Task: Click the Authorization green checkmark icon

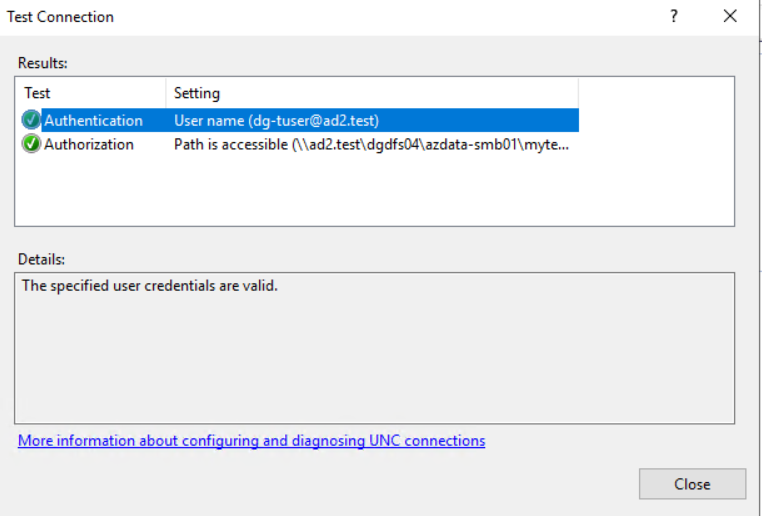Action: pos(31,144)
